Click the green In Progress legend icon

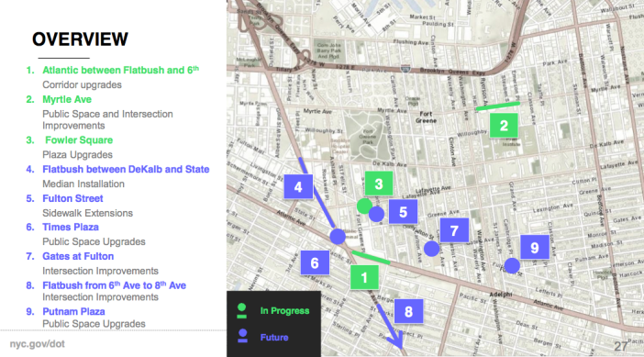[x=242, y=310]
